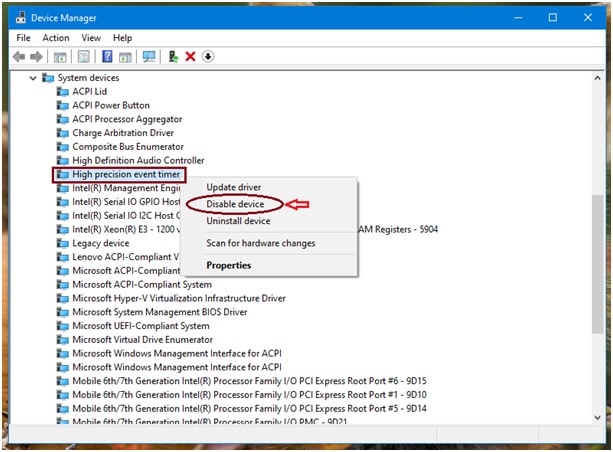Click the icon beside Legacy device
Viewport: 613px width, 452px height.
coord(63,243)
